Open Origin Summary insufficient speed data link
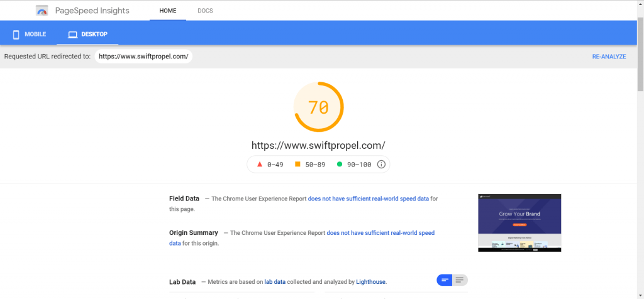Viewport: 644px width, 299px height. pyautogui.click(x=302, y=238)
